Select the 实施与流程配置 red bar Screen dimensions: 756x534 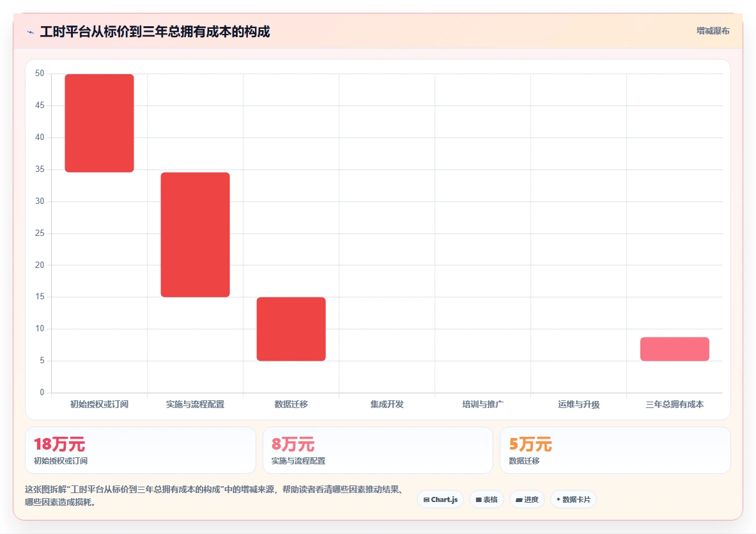coord(196,235)
